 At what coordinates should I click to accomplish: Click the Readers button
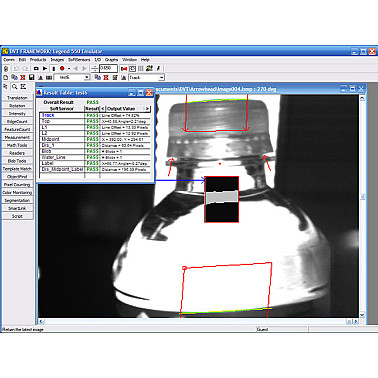coord(17,153)
